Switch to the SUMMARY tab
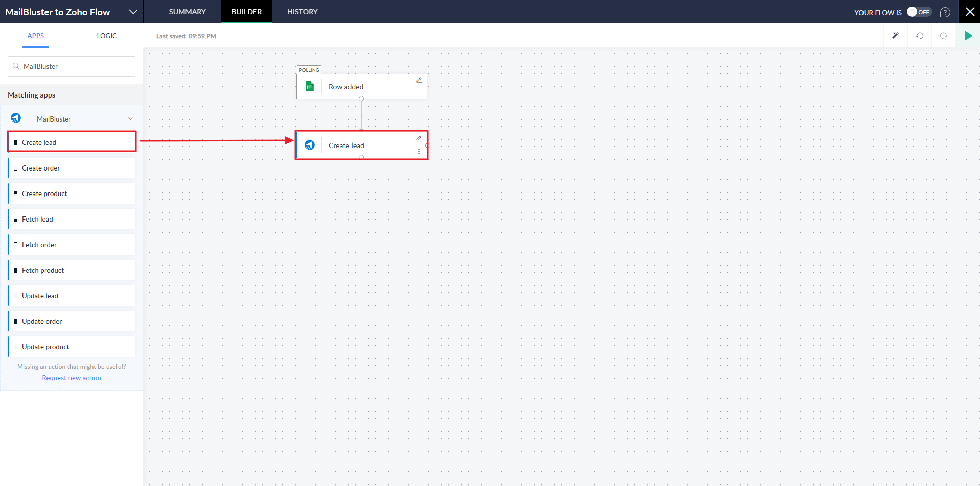This screenshot has width=980, height=486. (x=187, y=12)
